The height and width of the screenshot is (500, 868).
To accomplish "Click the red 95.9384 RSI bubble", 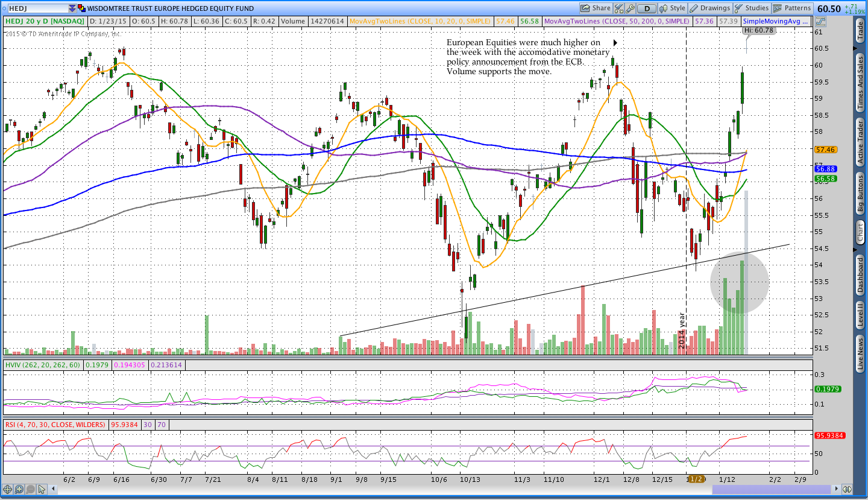I will pyautogui.click(x=829, y=435).
